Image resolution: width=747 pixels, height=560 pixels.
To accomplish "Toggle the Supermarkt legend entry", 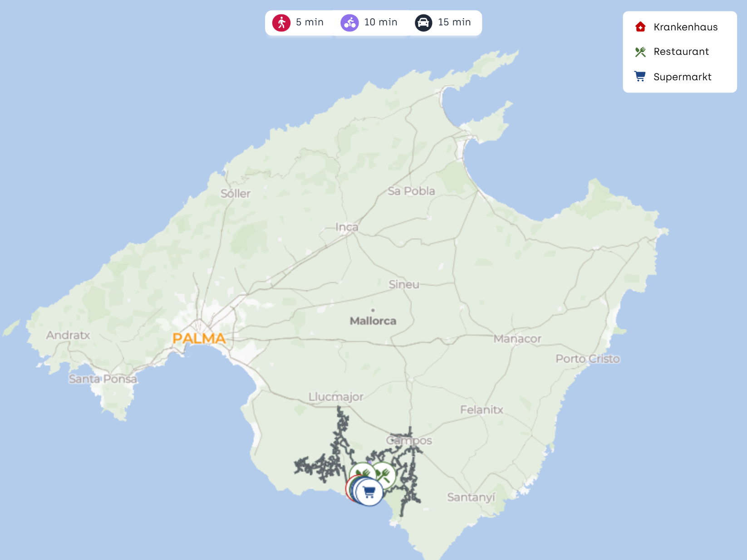I will (682, 77).
